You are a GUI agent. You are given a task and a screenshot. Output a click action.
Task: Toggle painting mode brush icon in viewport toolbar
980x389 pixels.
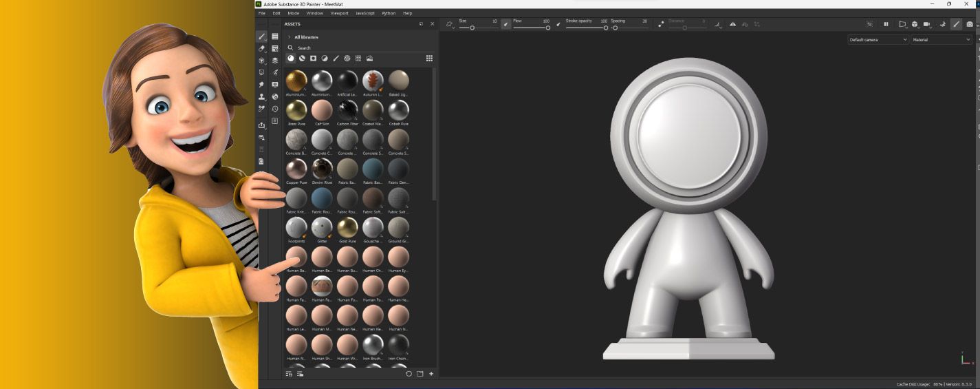956,24
